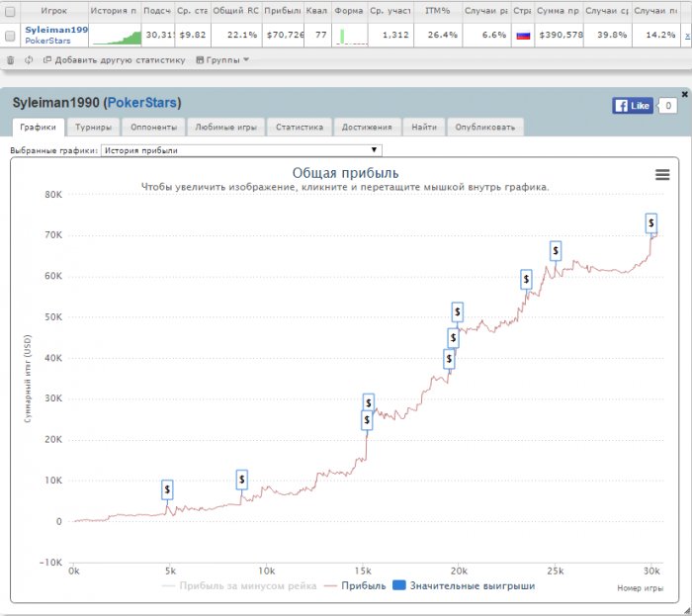Tick the checkbox next to Syleiman1990 row
Image resolution: width=692 pixels, height=616 pixels.
10,36
